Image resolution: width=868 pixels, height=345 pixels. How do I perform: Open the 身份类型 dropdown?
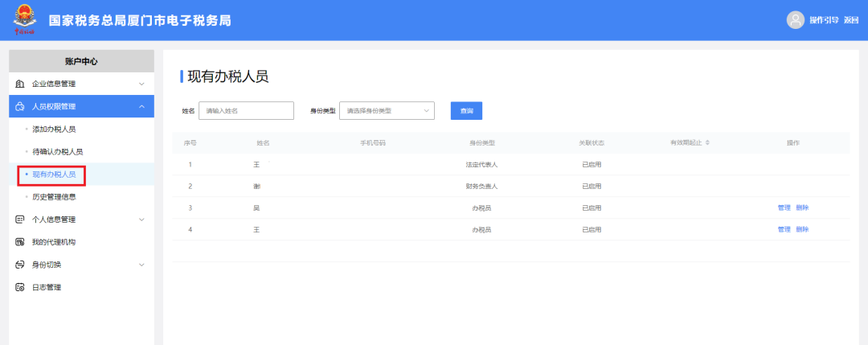(x=387, y=111)
